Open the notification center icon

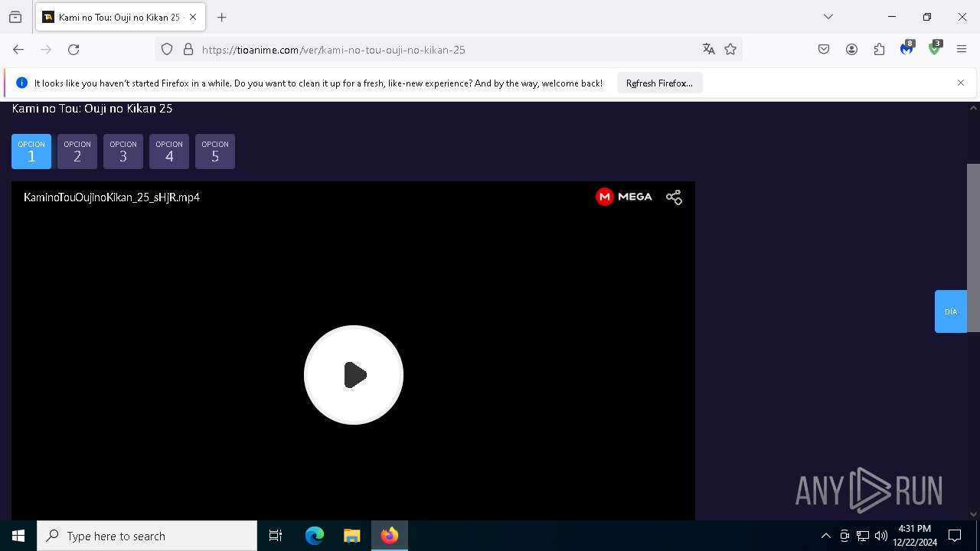[x=955, y=536]
